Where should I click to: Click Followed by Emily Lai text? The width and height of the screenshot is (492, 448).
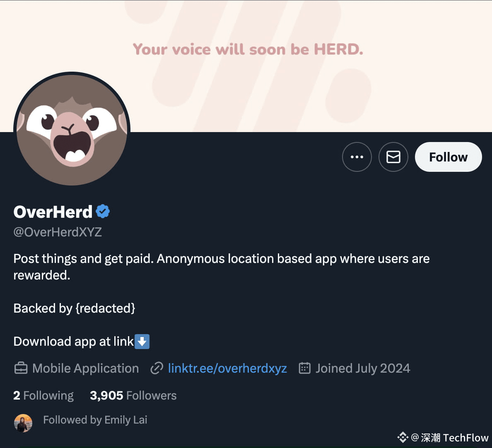[x=95, y=420]
